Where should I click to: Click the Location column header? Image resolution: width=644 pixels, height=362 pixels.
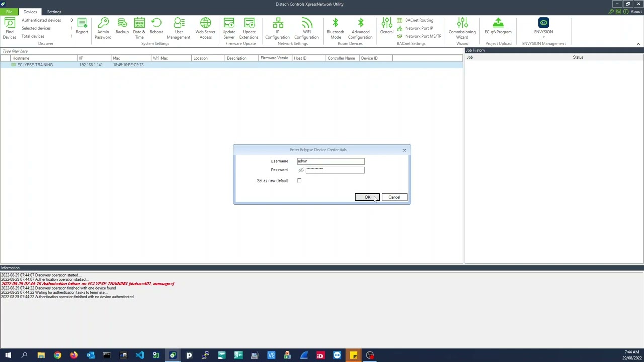(x=208, y=58)
